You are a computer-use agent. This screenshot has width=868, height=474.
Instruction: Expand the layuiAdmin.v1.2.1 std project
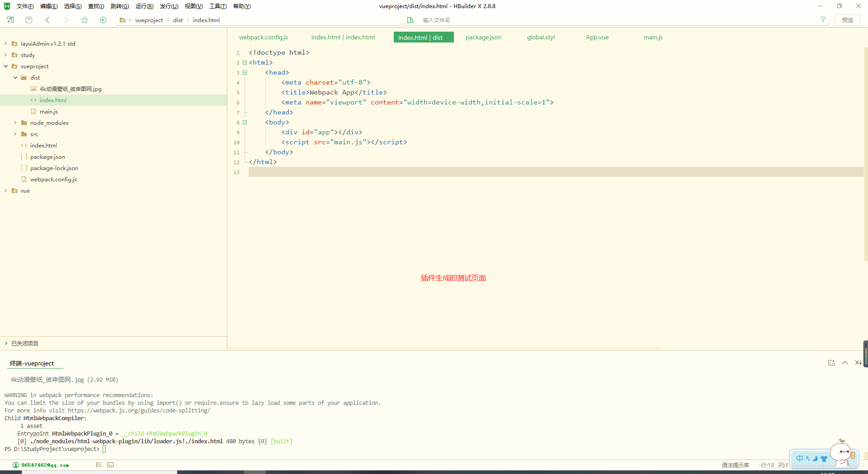(x=5, y=43)
